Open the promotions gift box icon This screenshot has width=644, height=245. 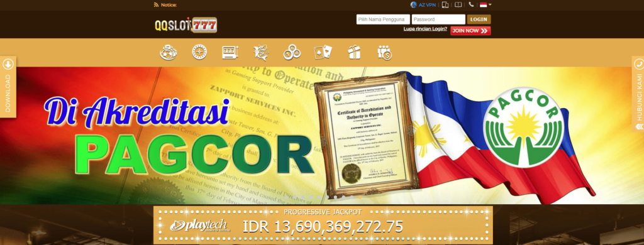pyautogui.click(x=353, y=52)
